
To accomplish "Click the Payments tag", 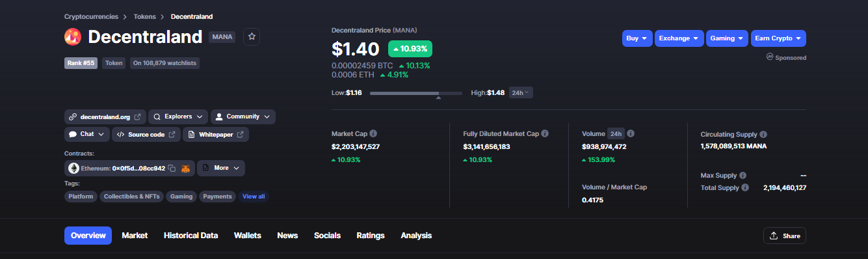I will coord(217,196).
